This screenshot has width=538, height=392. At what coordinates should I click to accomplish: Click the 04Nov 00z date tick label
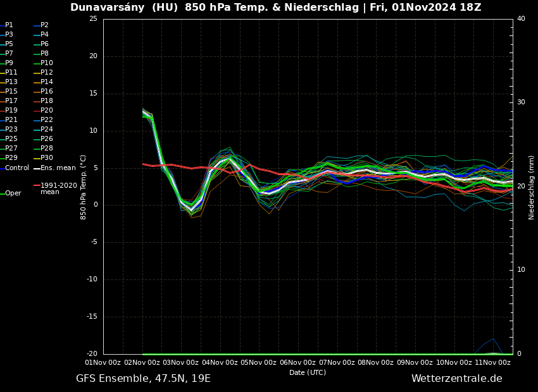[x=221, y=362]
